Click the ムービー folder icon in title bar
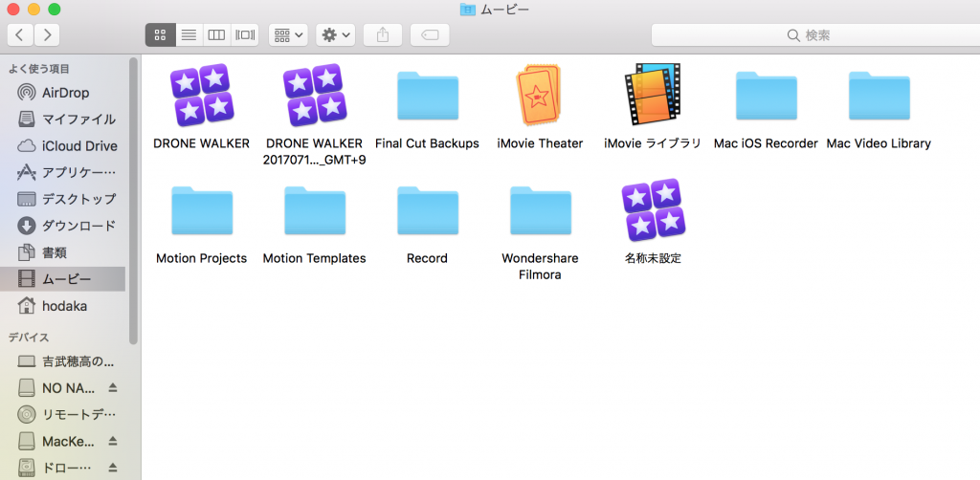Screen dimensions: 980x480 tap(467, 9)
